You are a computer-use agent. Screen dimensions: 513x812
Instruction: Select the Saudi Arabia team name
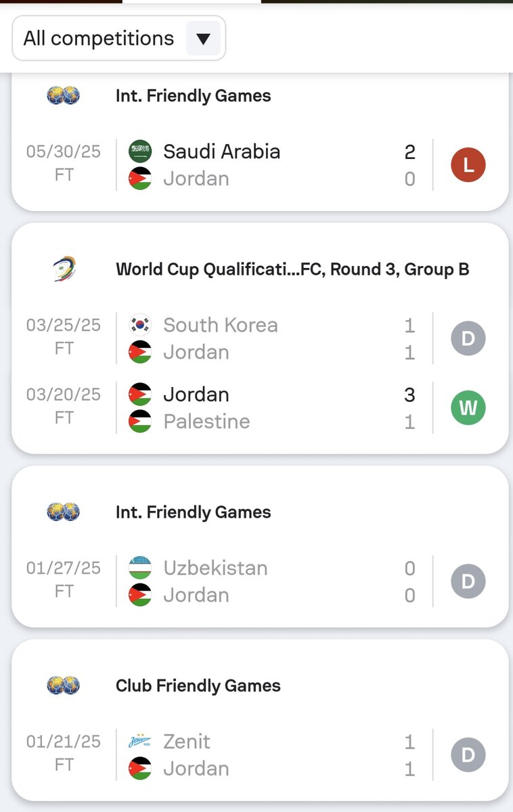(221, 152)
